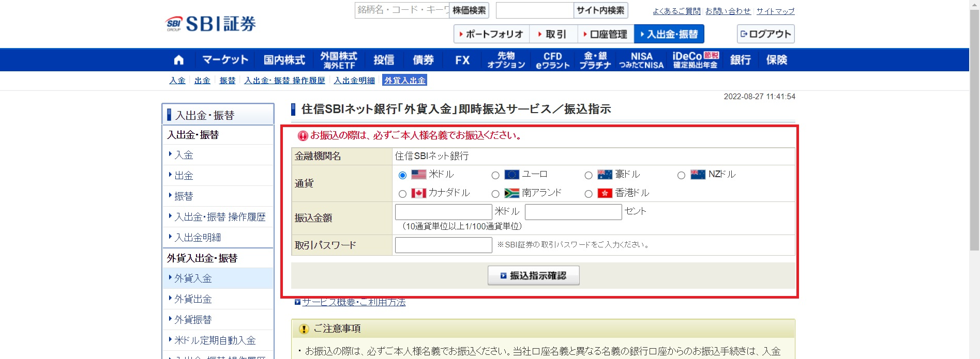Image resolution: width=980 pixels, height=359 pixels.
Task: Click the SBI証券 logo
Action: click(210, 24)
